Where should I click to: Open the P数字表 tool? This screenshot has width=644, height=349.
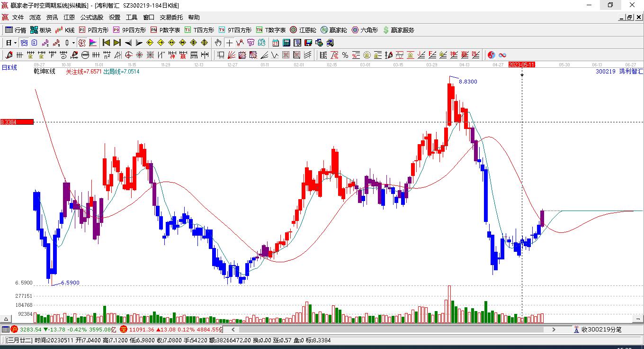pyautogui.click(x=165, y=30)
